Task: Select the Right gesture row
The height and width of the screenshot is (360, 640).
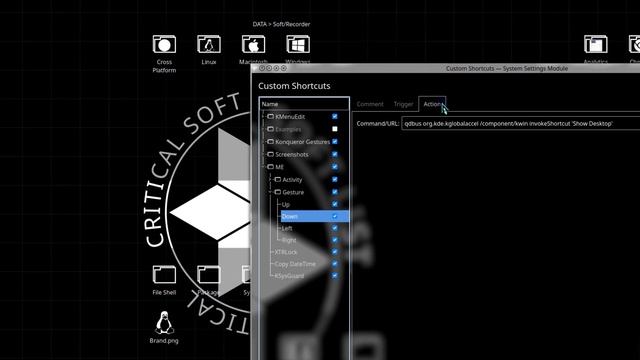Action: [315, 240]
